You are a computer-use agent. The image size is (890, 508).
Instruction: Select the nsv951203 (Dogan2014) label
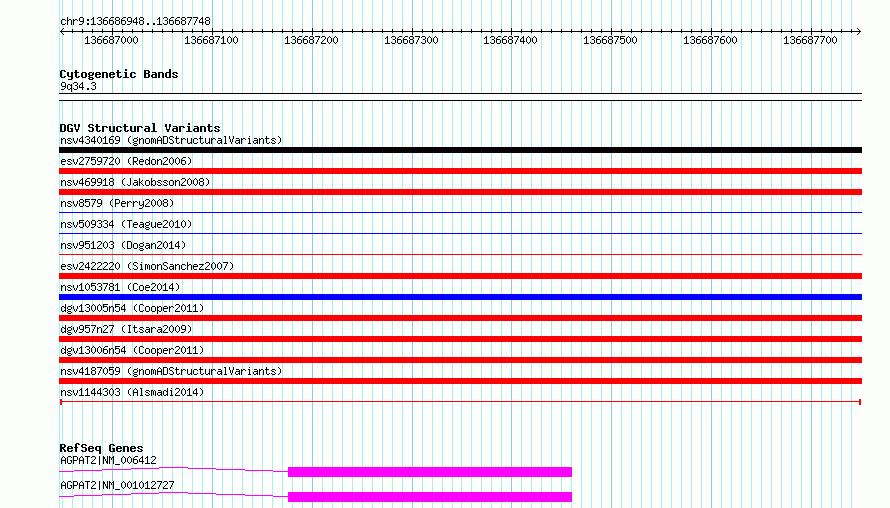pos(123,245)
